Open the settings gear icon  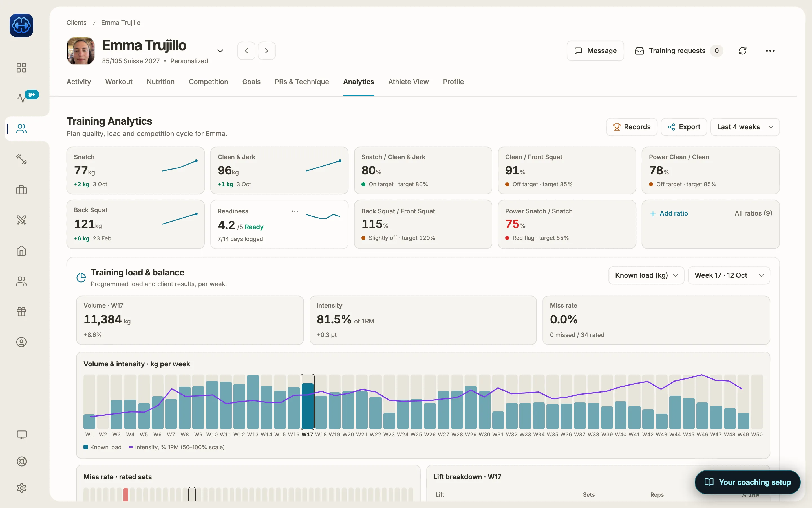click(x=21, y=488)
